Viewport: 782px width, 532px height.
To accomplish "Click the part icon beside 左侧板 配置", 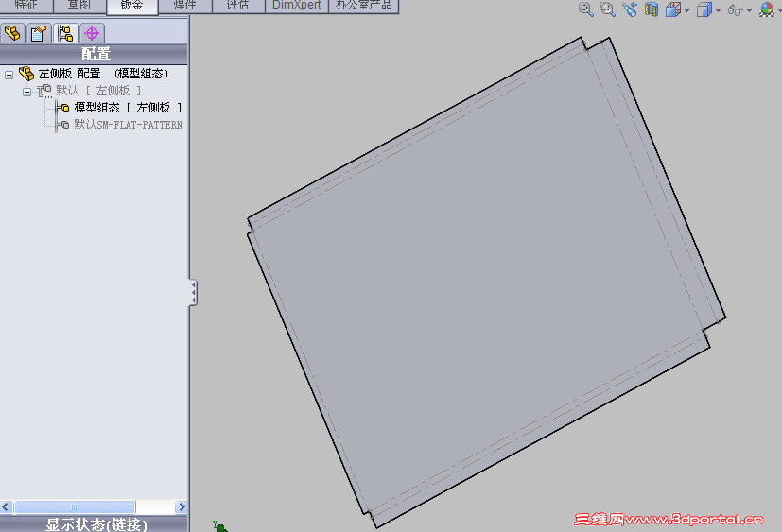I will (x=26, y=74).
